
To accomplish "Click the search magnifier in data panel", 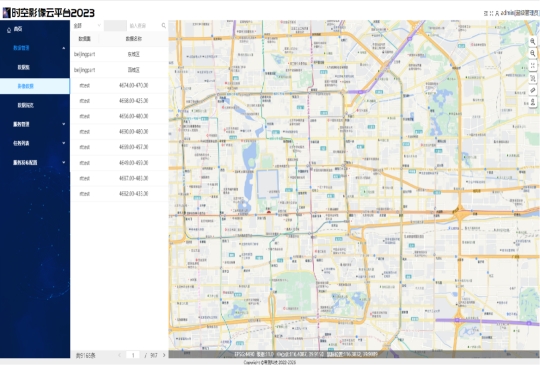I will (164, 25).
